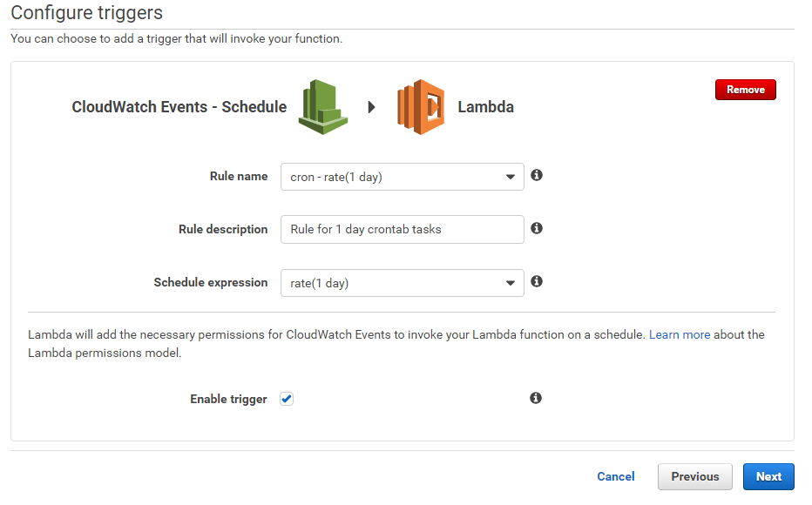Uncheck the Enable trigger checkbox

(x=287, y=399)
